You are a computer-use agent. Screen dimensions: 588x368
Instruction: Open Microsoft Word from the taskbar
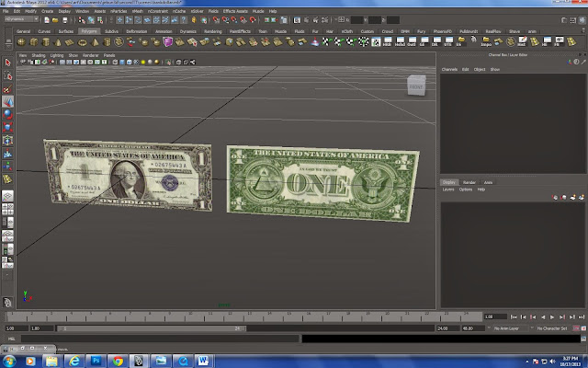204,361
